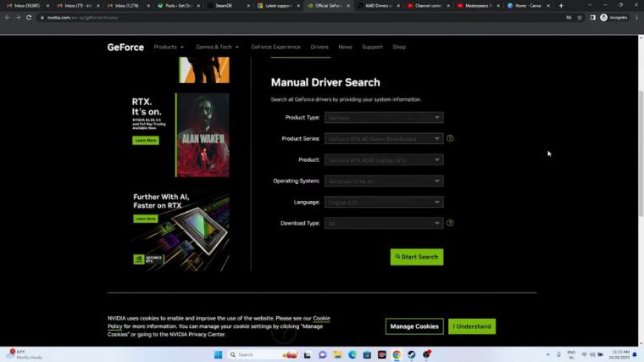
Task: Open a new browser tab with plus icon
Action: (x=561, y=5)
